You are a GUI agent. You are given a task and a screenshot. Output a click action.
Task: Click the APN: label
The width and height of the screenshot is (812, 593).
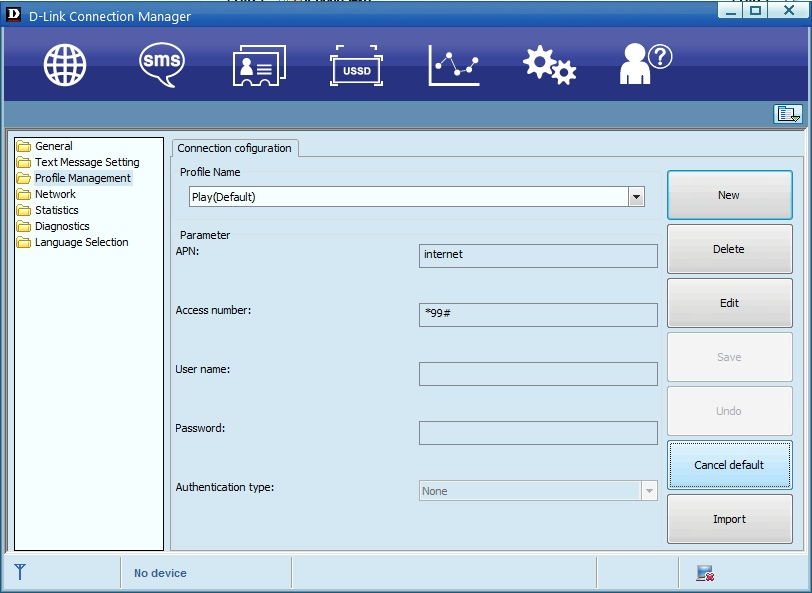click(x=187, y=251)
